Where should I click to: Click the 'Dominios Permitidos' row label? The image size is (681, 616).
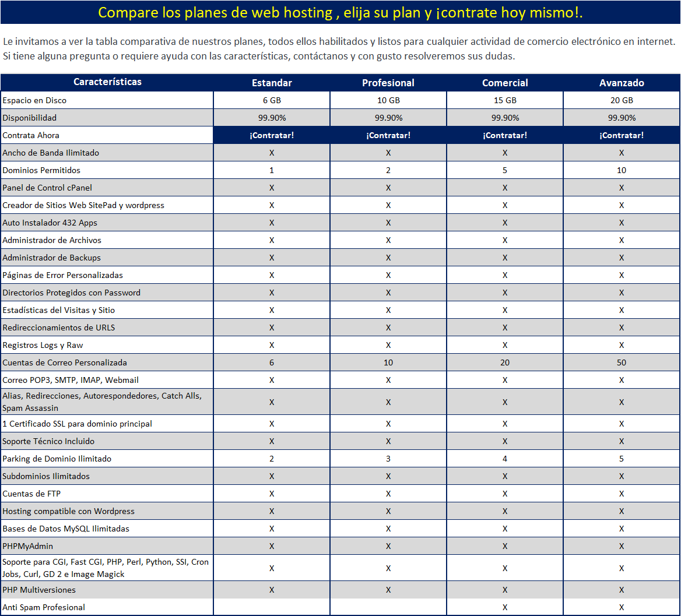point(41,170)
